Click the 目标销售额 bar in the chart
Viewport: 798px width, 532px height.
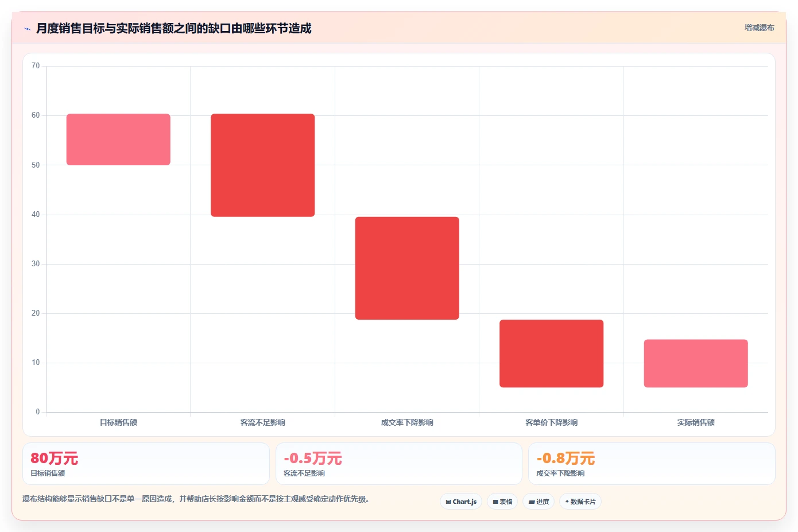click(x=118, y=139)
